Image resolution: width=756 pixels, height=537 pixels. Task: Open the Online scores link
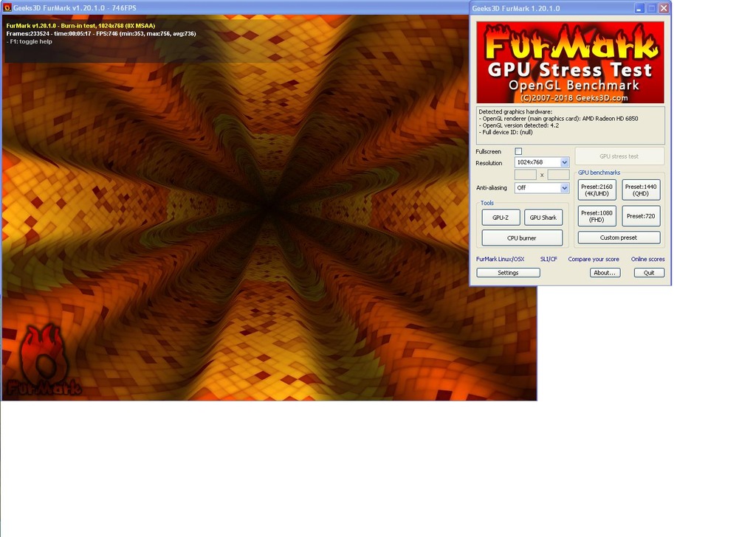648,259
